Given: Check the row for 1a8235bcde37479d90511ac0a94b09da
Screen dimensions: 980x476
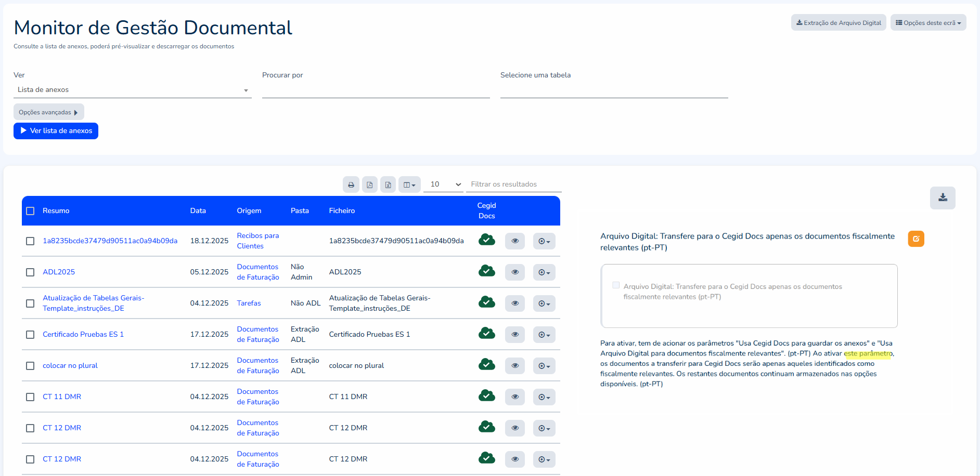Looking at the screenshot, I should pyautogui.click(x=30, y=241).
